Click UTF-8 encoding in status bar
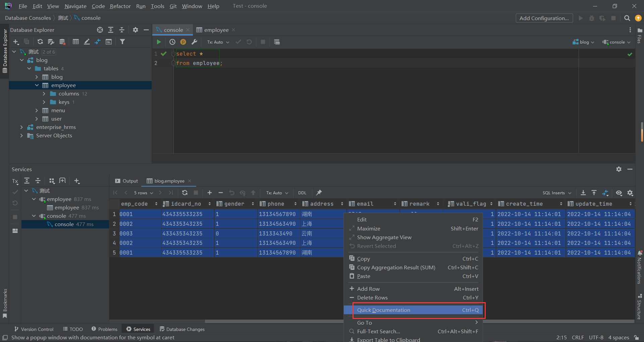Image resolution: width=644 pixels, height=342 pixels. [x=596, y=337]
